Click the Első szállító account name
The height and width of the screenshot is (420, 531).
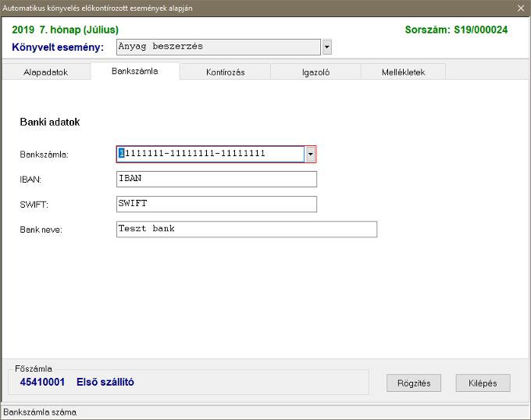pyautogui.click(x=105, y=382)
